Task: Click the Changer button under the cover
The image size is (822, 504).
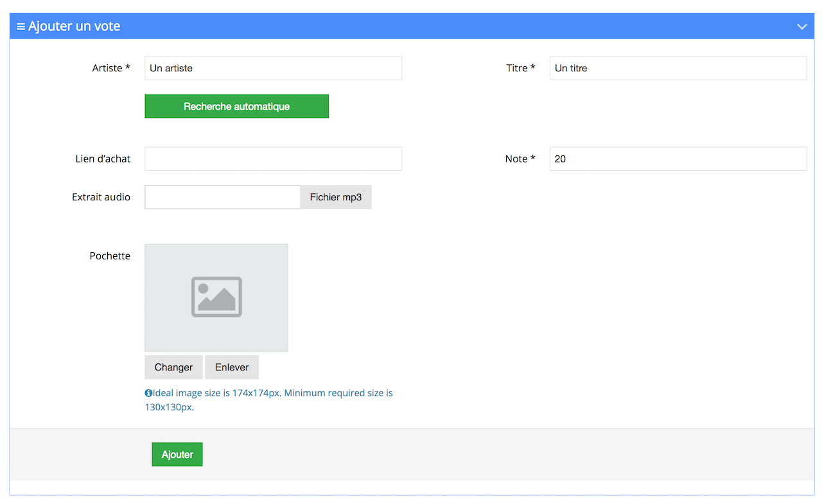Action: click(x=173, y=367)
